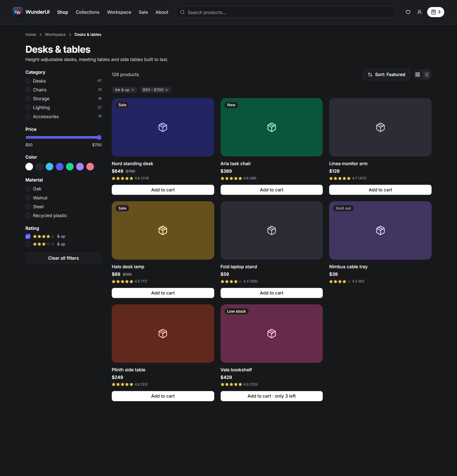Image resolution: width=457 pixels, height=476 pixels.
Task: Open the wishlist heart icon
Action: 408,12
